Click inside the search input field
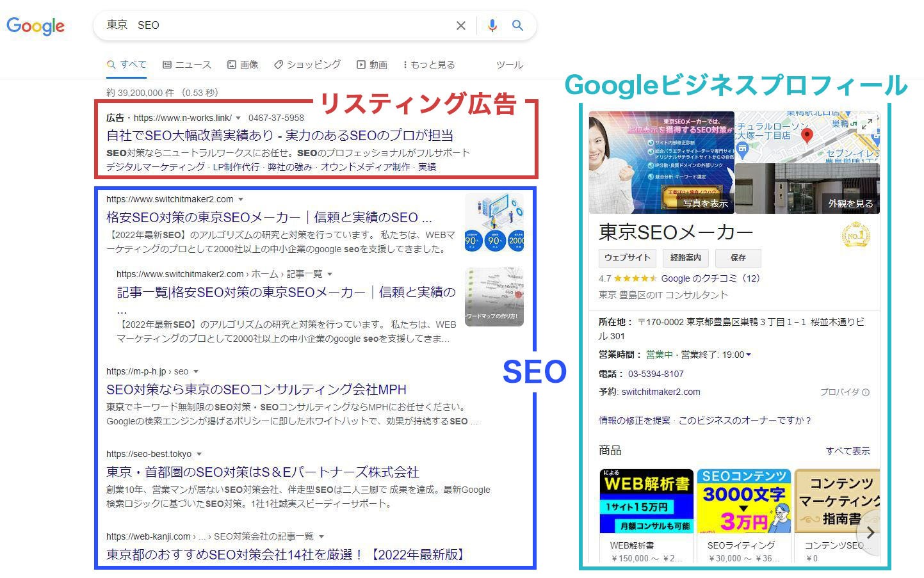Viewport: 924px width, 578px height. coord(275,26)
